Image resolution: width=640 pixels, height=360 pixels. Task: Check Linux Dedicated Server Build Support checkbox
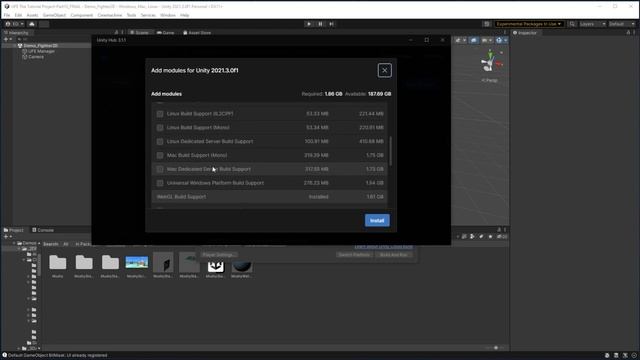[160, 142]
